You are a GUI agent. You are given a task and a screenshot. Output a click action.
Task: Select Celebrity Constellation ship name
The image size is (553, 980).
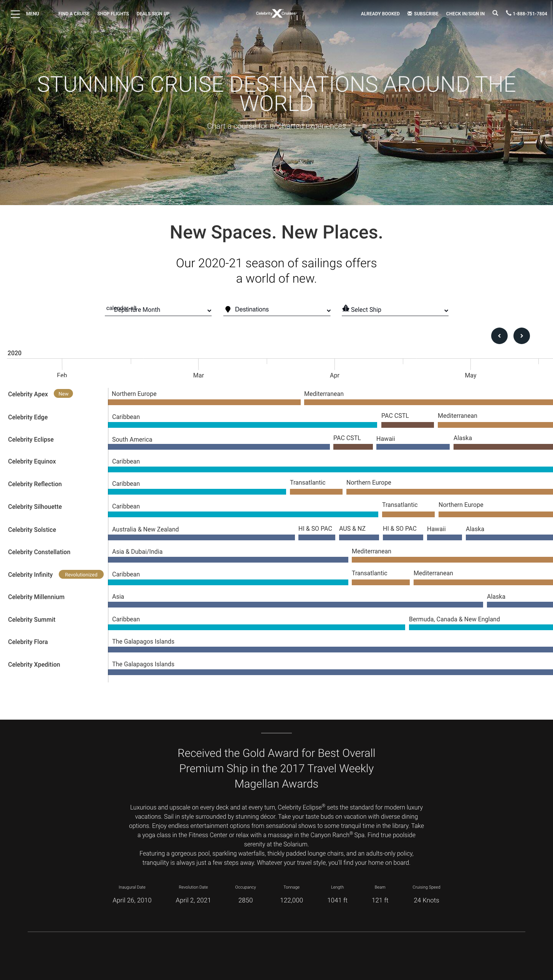point(39,552)
